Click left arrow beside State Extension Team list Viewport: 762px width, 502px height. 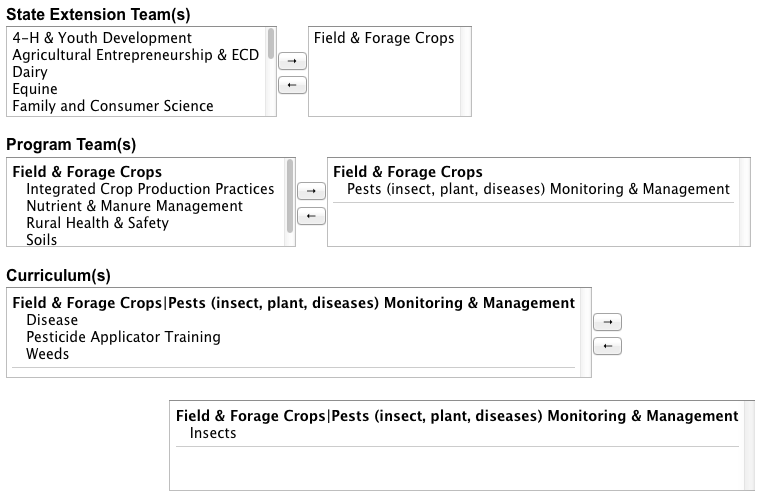(291, 86)
